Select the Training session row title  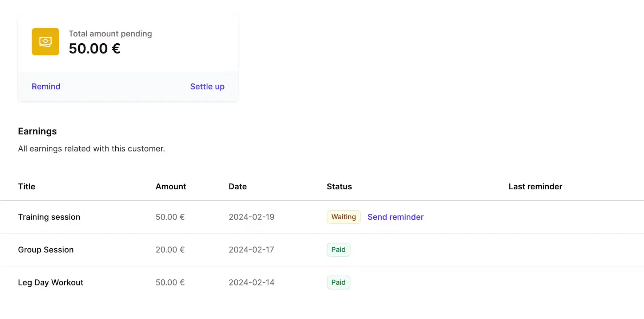pyautogui.click(x=49, y=217)
